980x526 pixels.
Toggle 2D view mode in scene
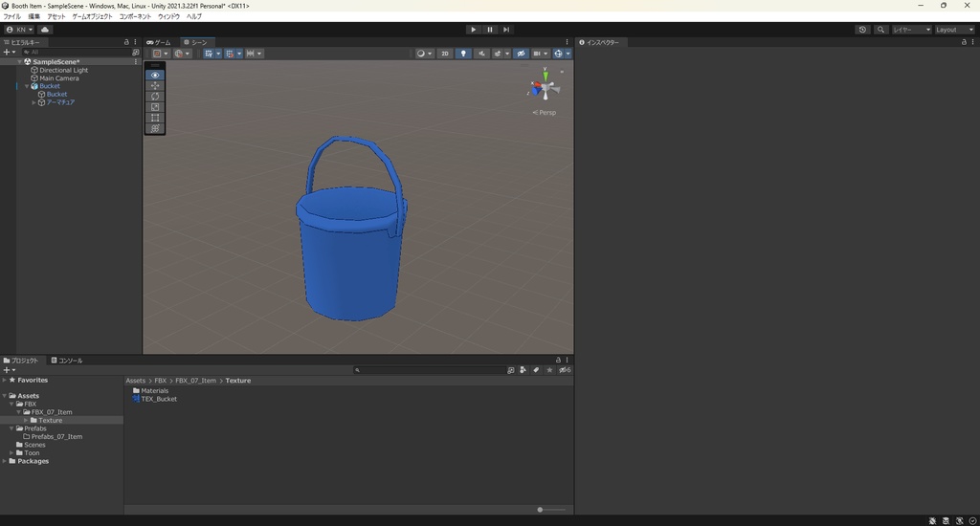tap(444, 54)
